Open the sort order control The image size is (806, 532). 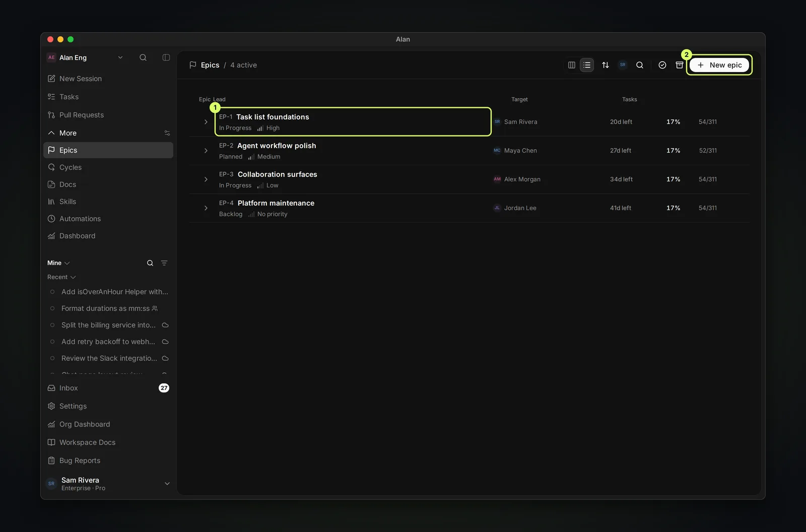606,65
